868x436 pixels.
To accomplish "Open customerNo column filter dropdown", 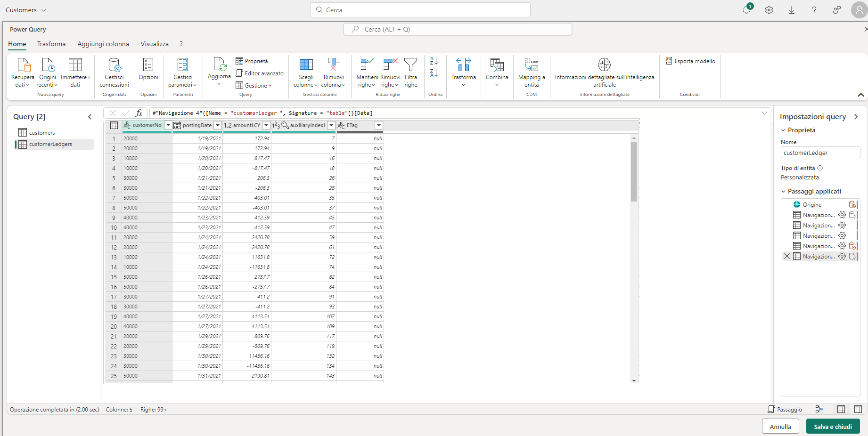I will point(168,125).
